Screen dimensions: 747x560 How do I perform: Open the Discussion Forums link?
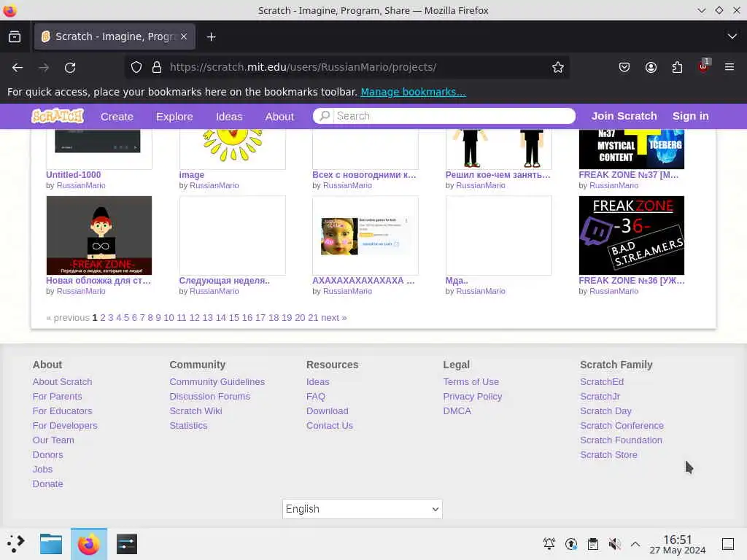coord(209,396)
